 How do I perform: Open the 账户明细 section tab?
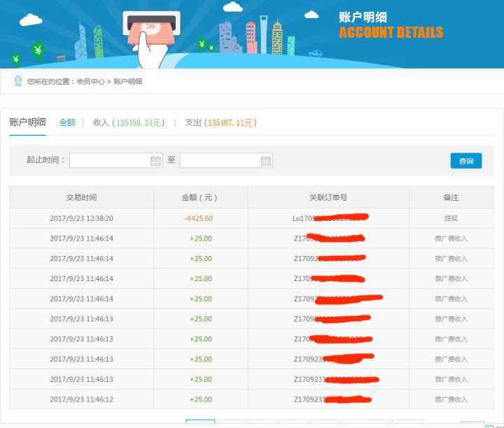(27, 122)
